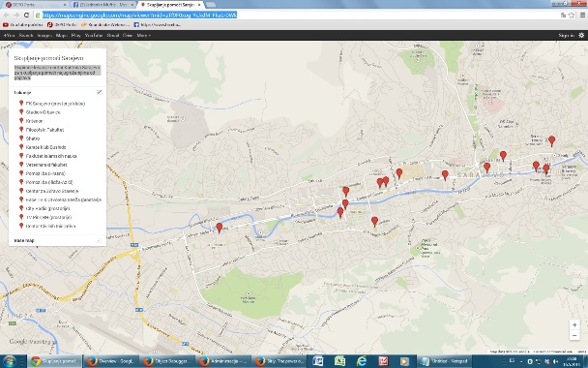Image resolution: width=588 pixels, height=368 pixels.
Task: Click +You in the Google bar
Action: pyautogui.click(x=9, y=35)
